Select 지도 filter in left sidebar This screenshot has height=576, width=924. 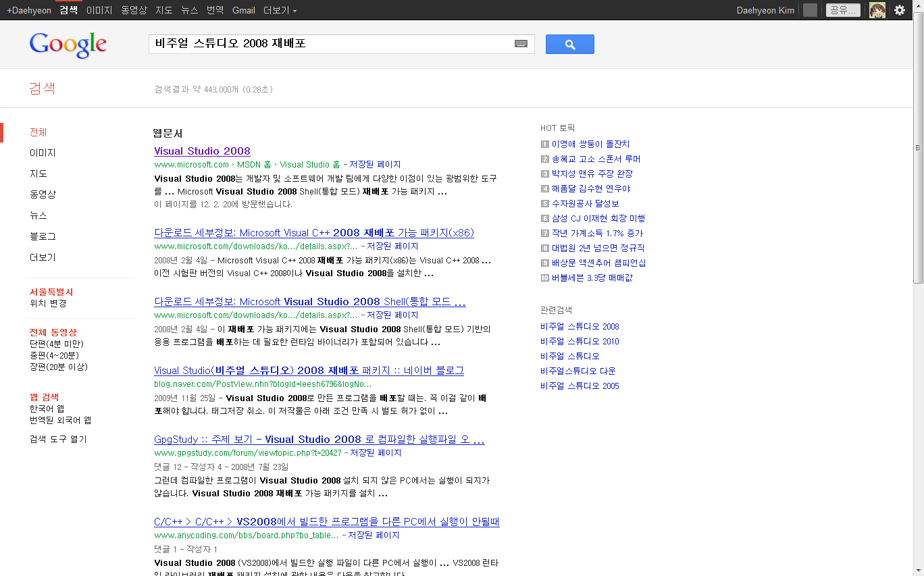coord(38,174)
